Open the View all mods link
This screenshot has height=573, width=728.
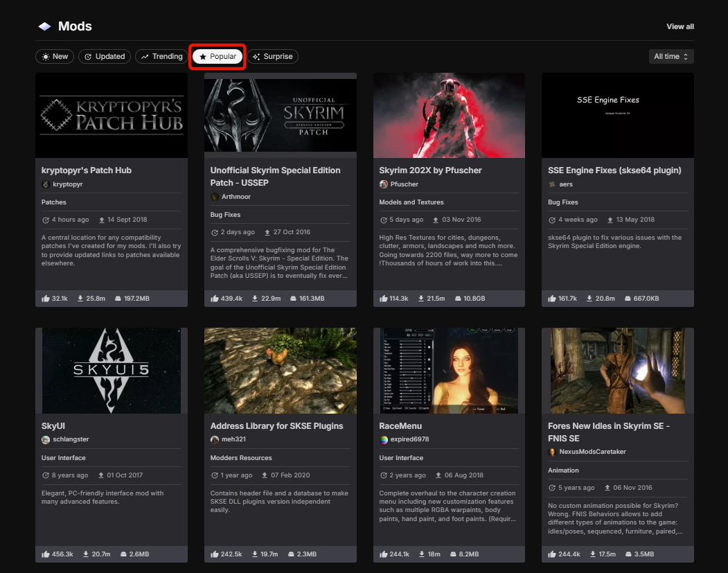click(680, 26)
